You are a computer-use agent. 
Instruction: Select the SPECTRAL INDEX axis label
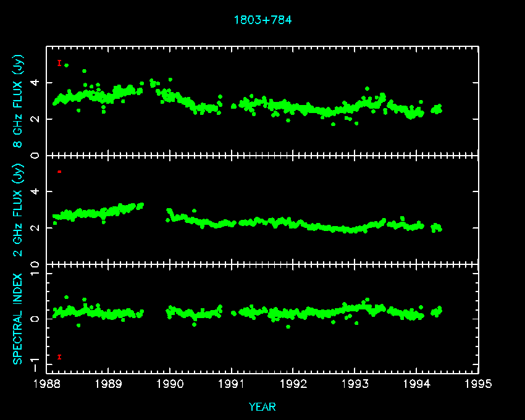tap(19, 318)
